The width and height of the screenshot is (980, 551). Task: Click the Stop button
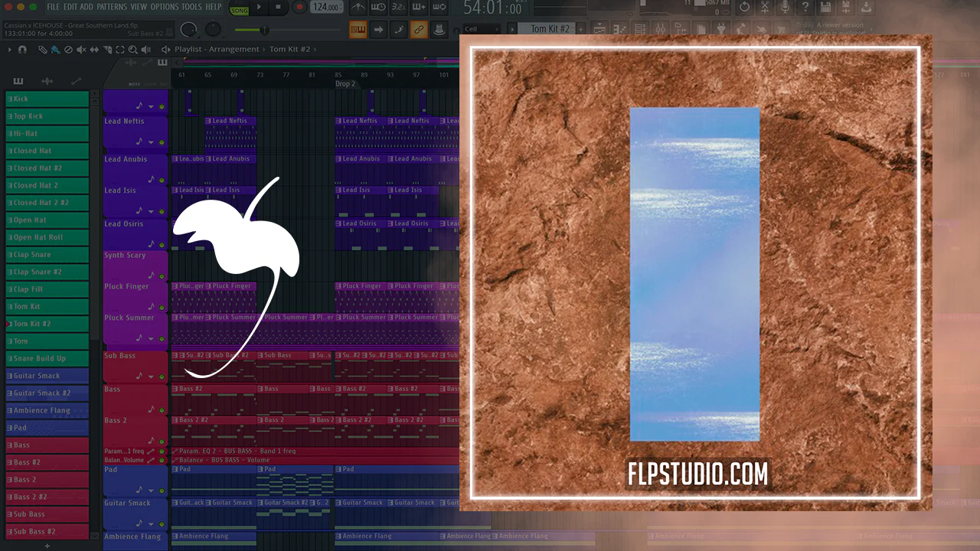[x=279, y=8]
